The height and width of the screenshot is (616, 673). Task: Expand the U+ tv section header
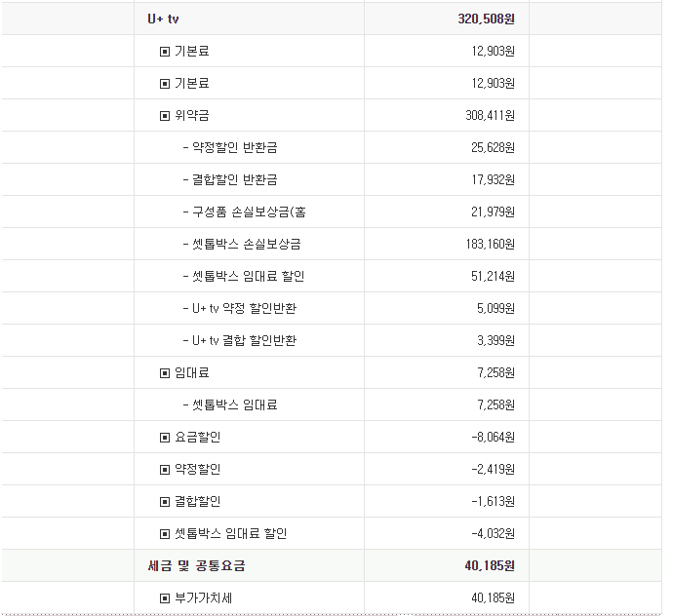click(163, 19)
